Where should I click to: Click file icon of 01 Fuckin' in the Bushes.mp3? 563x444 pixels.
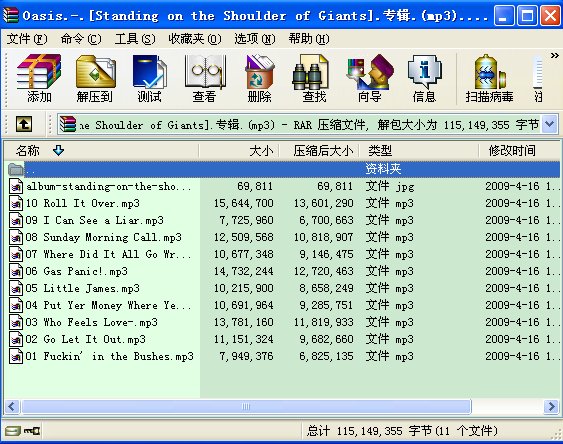pyautogui.click(x=16, y=357)
